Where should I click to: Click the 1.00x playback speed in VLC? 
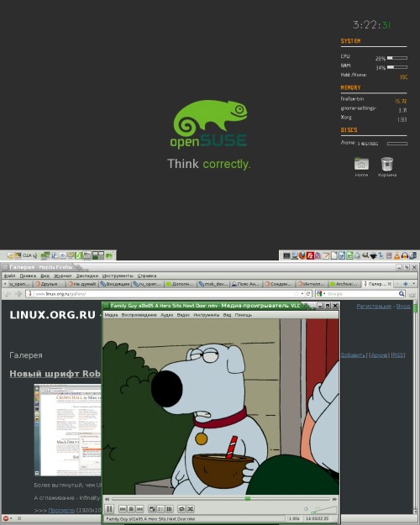click(294, 518)
